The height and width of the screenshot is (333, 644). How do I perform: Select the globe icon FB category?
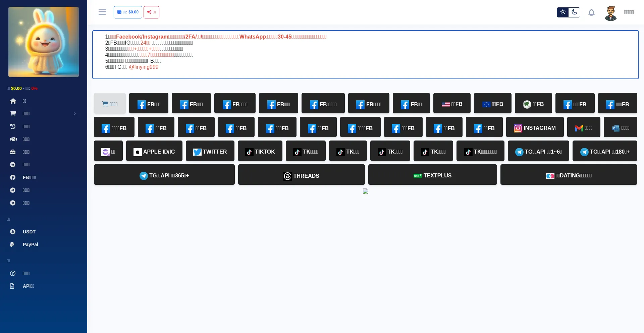[533, 104]
